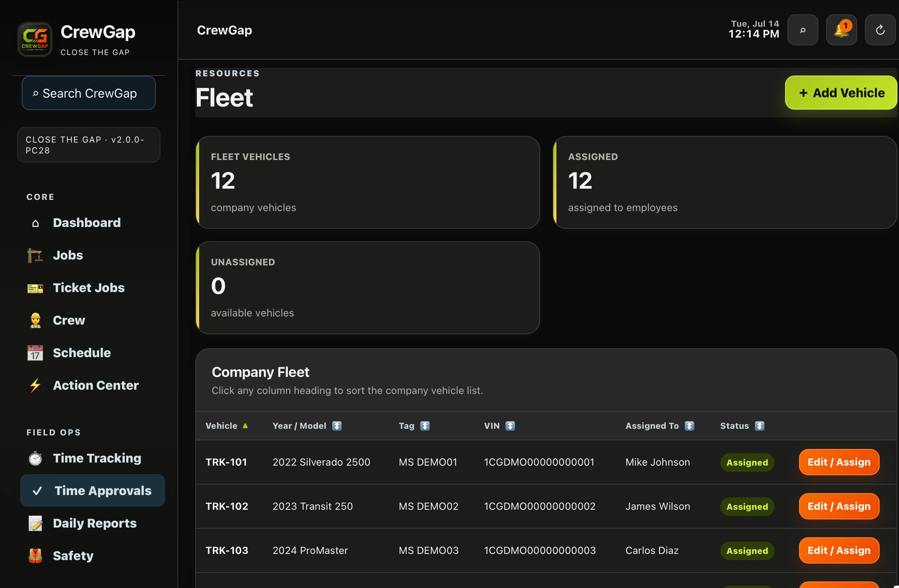This screenshot has width=899, height=588.
Task: Click the Ticket Jobs ticket icon
Action: [35, 288]
